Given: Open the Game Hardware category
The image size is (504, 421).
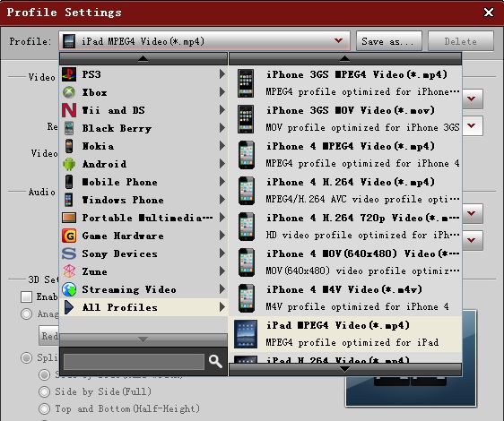Looking at the screenshot, I should click(143, 236).
